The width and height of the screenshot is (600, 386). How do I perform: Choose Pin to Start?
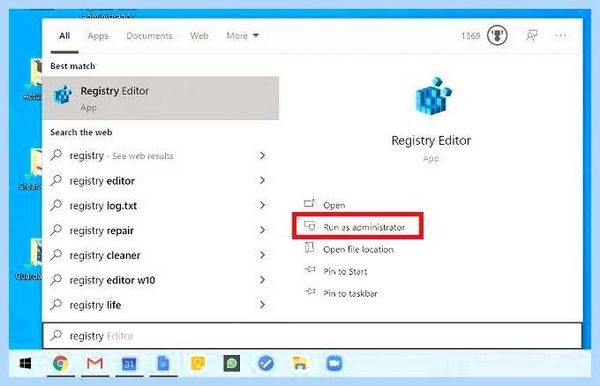point(345,272)
